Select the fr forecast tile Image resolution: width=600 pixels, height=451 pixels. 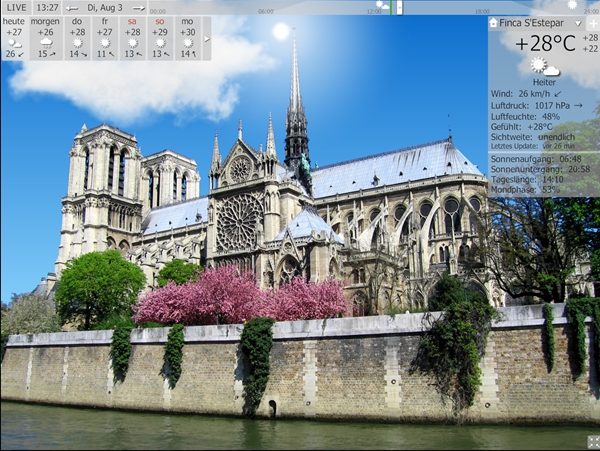coord(105,38)
